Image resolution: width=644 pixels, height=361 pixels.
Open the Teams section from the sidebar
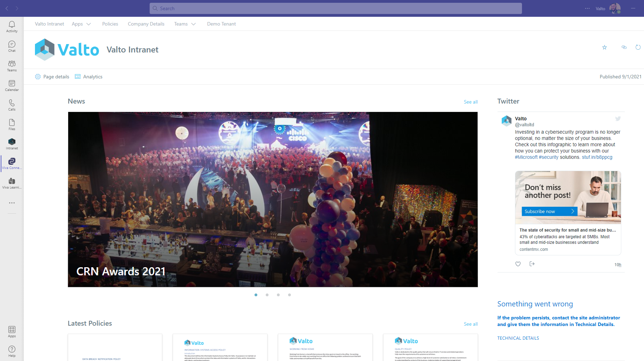(12, 66)
